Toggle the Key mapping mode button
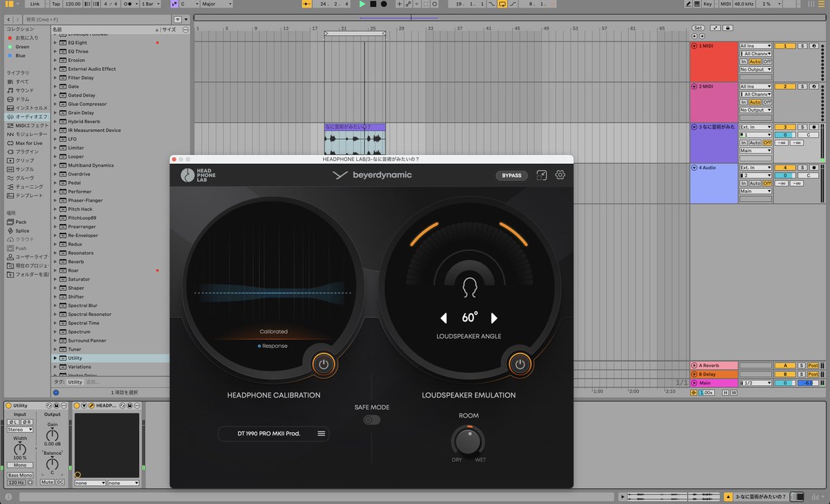This screenshot has height=504, width=830. [708, 4]
